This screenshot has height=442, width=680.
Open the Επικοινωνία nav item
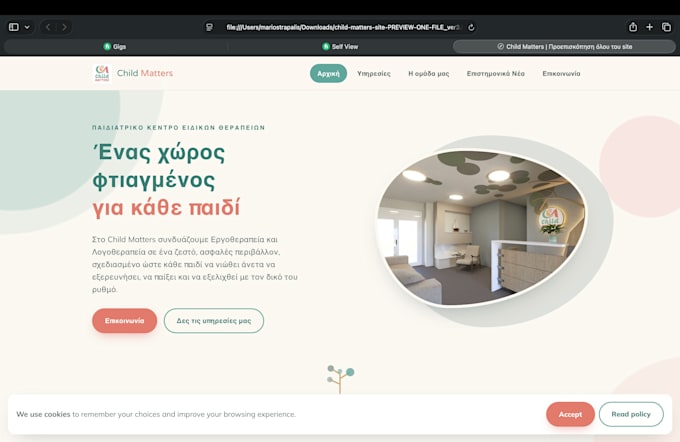pos(561,74)
